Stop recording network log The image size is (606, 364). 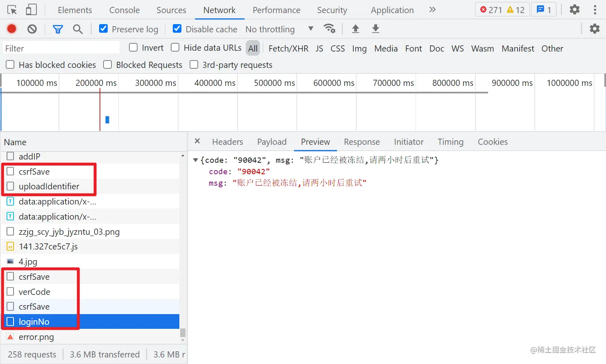click(x=12, y=29)
